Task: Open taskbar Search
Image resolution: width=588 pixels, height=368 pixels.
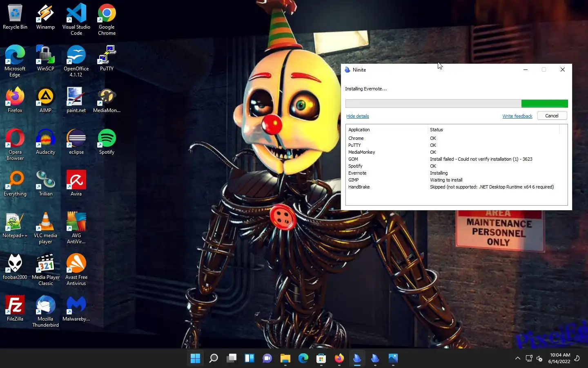Action: (x=214, y=359)
